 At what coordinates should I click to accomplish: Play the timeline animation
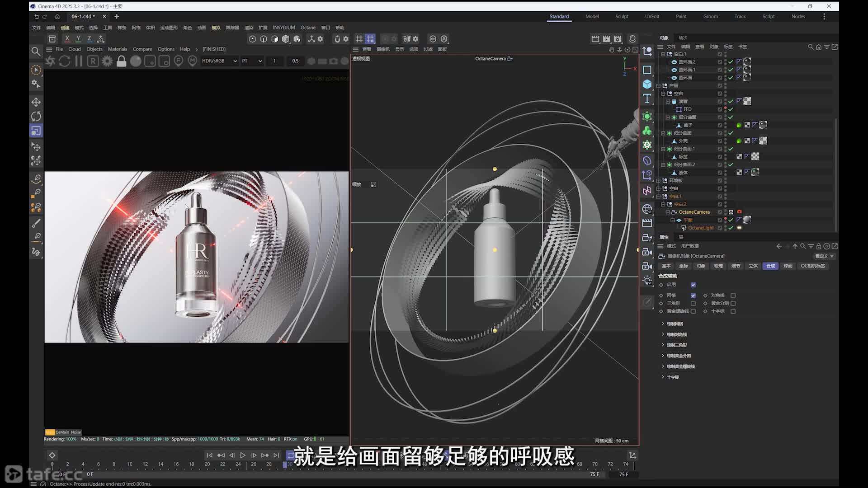pyautogui.click(x=243, y=455)
